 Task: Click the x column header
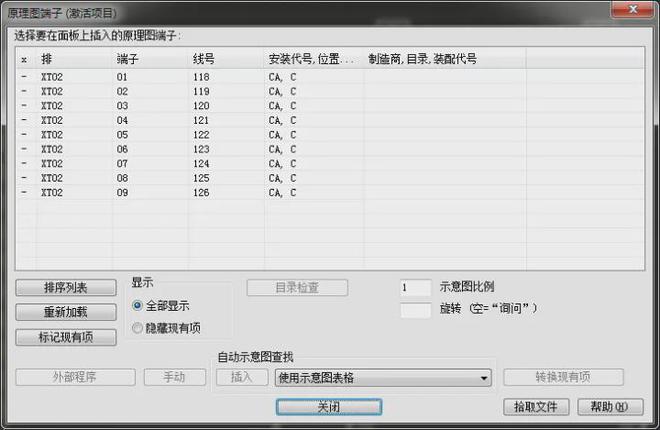tap(26, 59)
